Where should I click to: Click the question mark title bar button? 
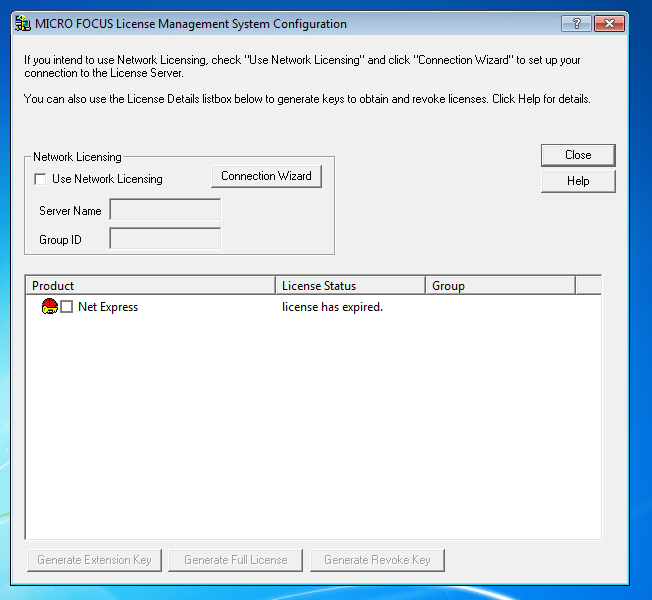(575, 24)
